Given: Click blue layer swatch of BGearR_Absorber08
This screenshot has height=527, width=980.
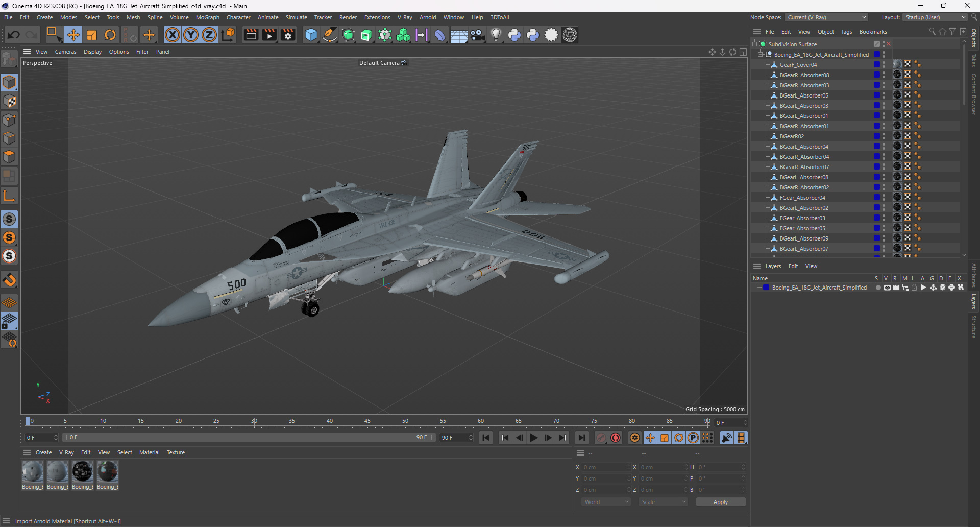Looking at the screenshot, I should tap(877, 75).
